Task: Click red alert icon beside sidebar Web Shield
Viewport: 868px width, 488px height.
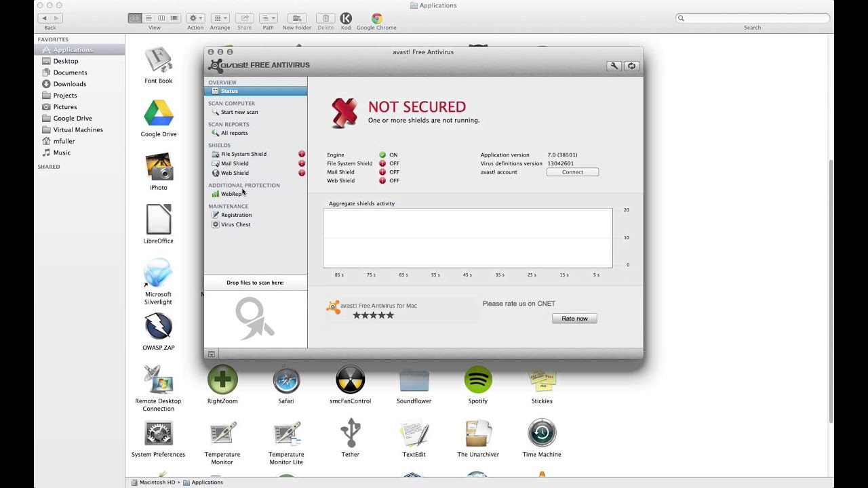Action: (302, 173)
